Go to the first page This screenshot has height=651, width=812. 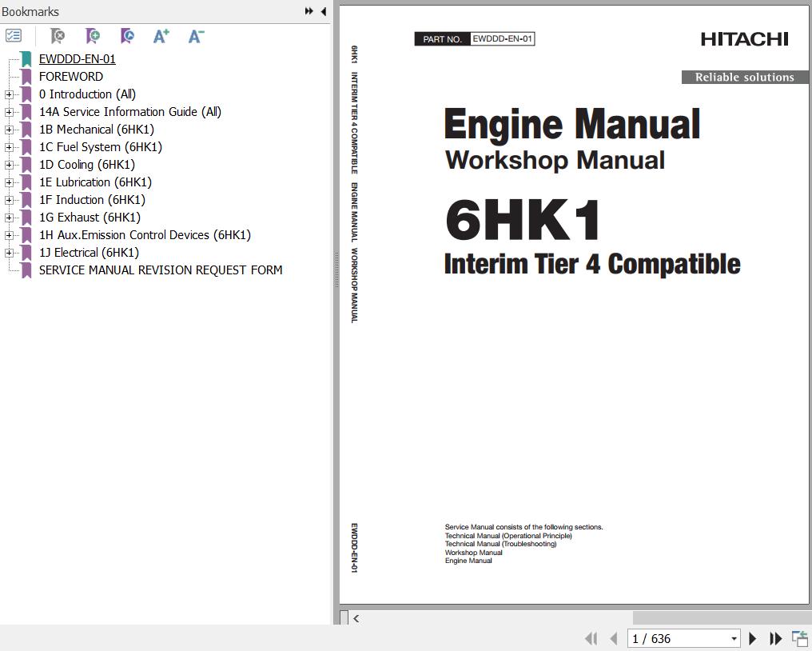coord(591,638)
